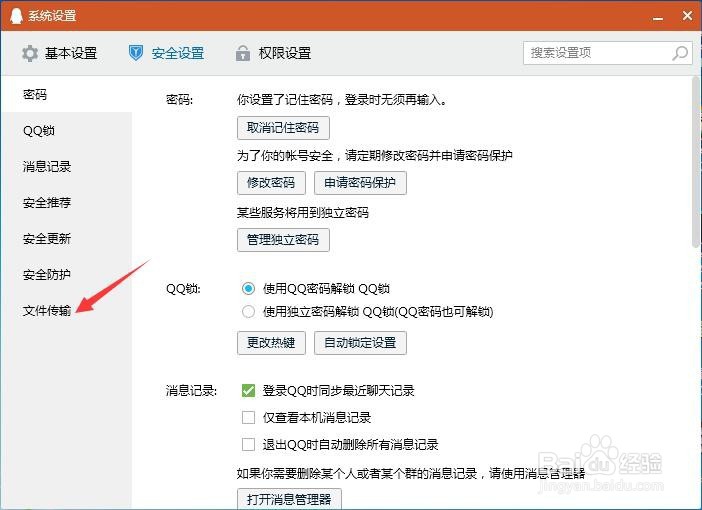702x510 pixels.
Task: Click the padlock icon for 权限设置
Action: pos(243,53)
